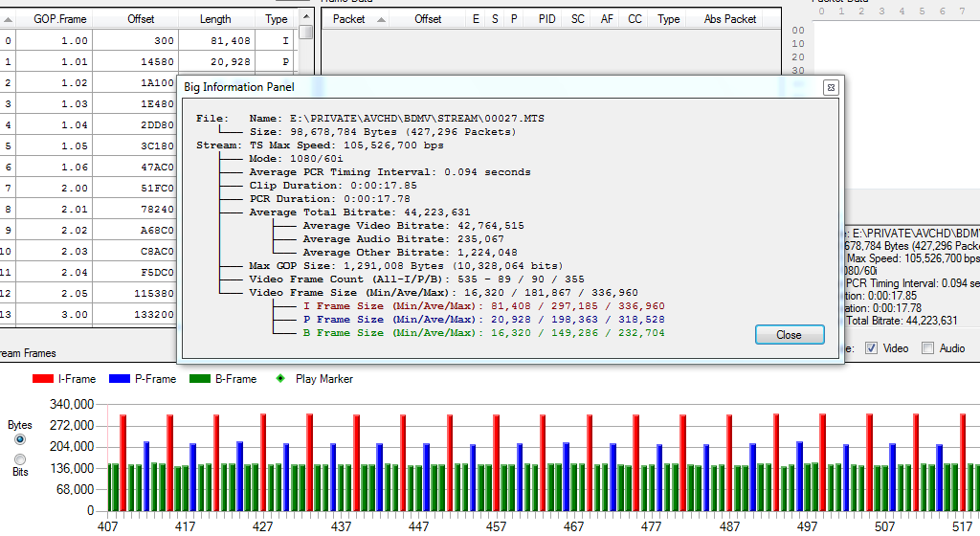Screen dimensions: 980x536
Task: Click the blue P-Frame legend swatch
Action: [120, 379]
